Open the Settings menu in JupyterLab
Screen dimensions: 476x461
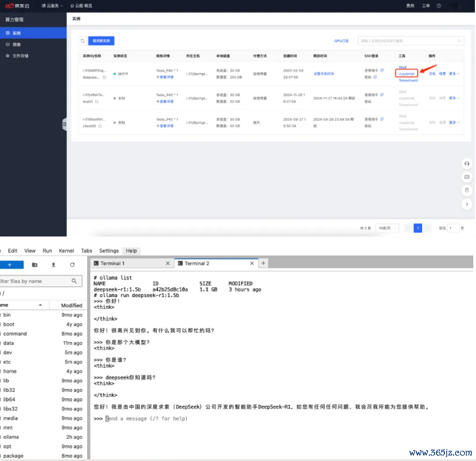coord(109,251)
